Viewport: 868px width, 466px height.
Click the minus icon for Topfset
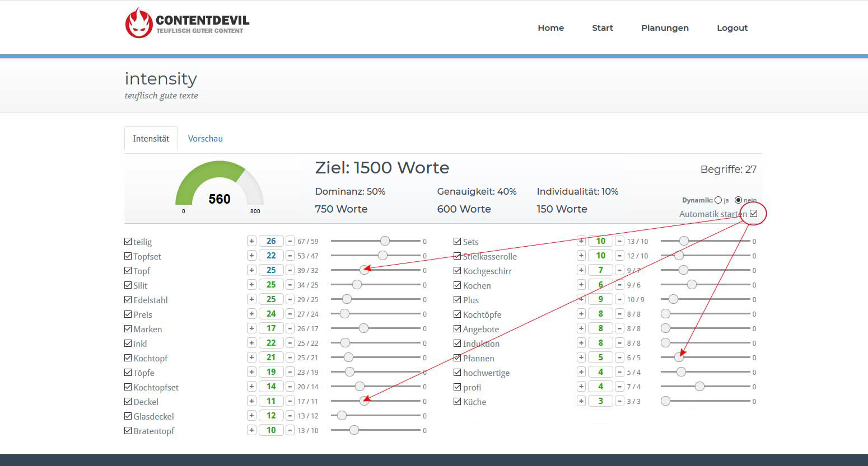click(x=290, y=256)
